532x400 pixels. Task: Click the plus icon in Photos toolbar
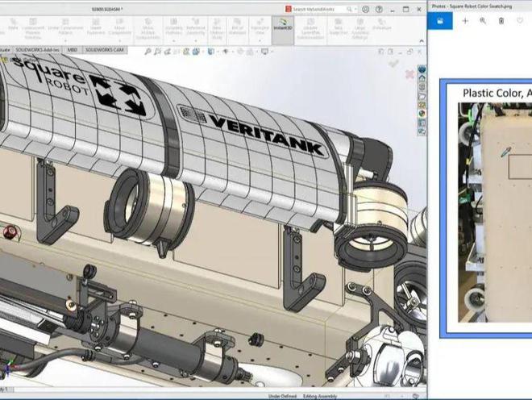point(465,21)
